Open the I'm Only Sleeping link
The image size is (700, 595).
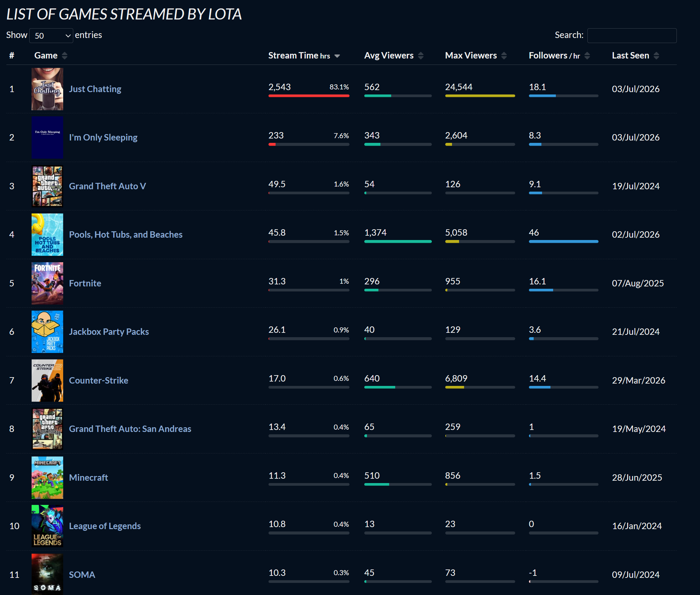(x=103, y=137)
